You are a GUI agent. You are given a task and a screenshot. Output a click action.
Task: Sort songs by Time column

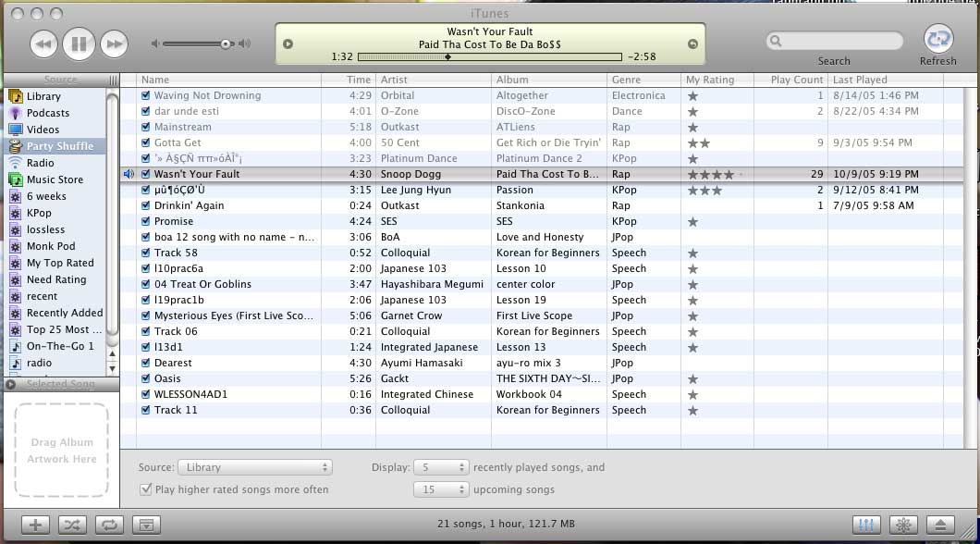pyautogui.click(x=349, y=80)
